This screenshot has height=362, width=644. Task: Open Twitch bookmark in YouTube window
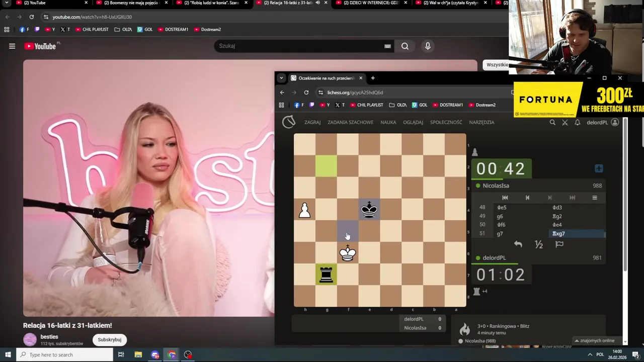(37, 29)
